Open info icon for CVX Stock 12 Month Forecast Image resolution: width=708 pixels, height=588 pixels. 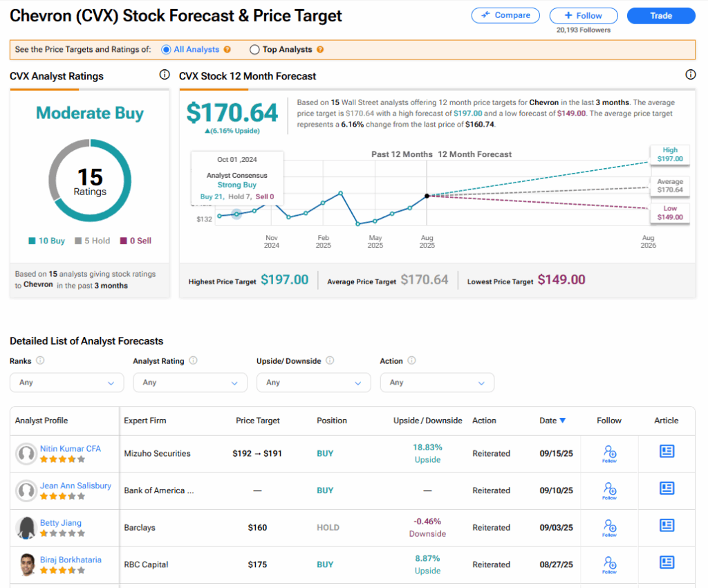click(x=691, y=75)
